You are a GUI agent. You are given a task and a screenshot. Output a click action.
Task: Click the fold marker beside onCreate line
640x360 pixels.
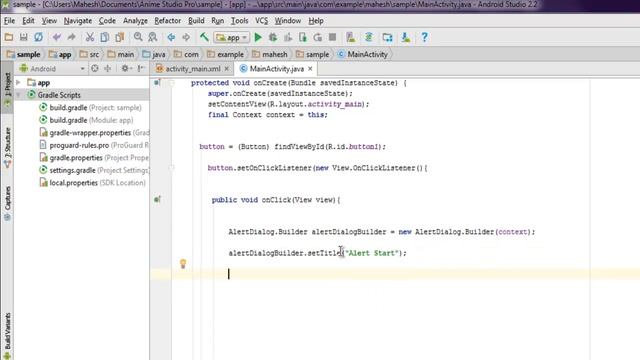coord(172,83)
